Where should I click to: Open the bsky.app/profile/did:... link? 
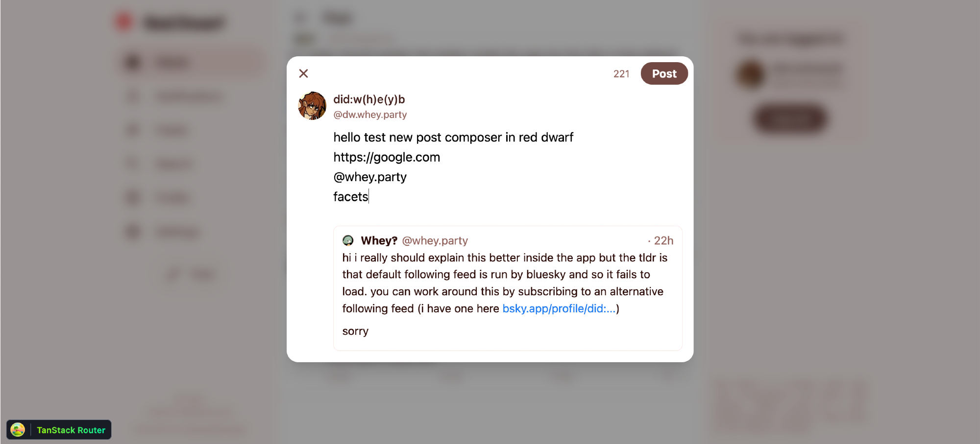pyautogui.click(x=559, y=308)
